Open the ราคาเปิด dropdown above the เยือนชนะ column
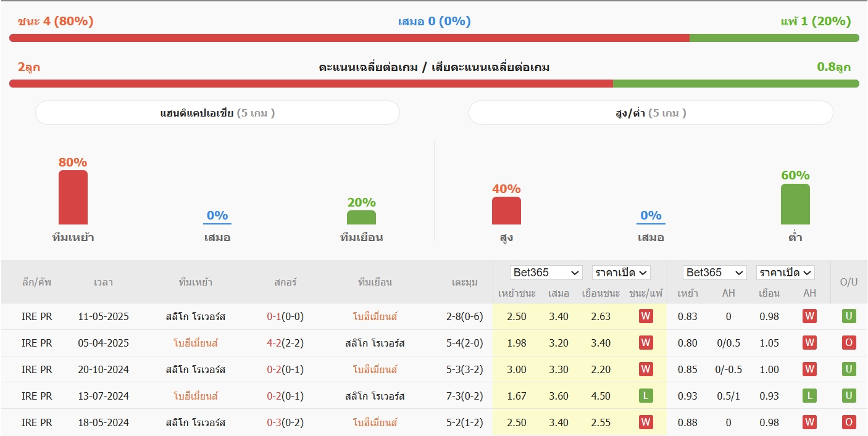Viewport: 868px width, 436px height. click(x=621, y=273)
